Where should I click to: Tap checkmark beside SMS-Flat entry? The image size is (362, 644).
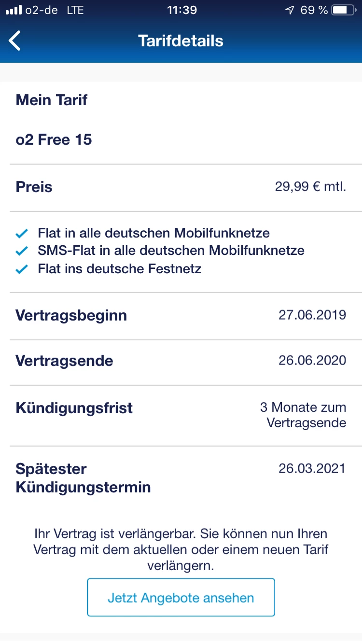22,252
